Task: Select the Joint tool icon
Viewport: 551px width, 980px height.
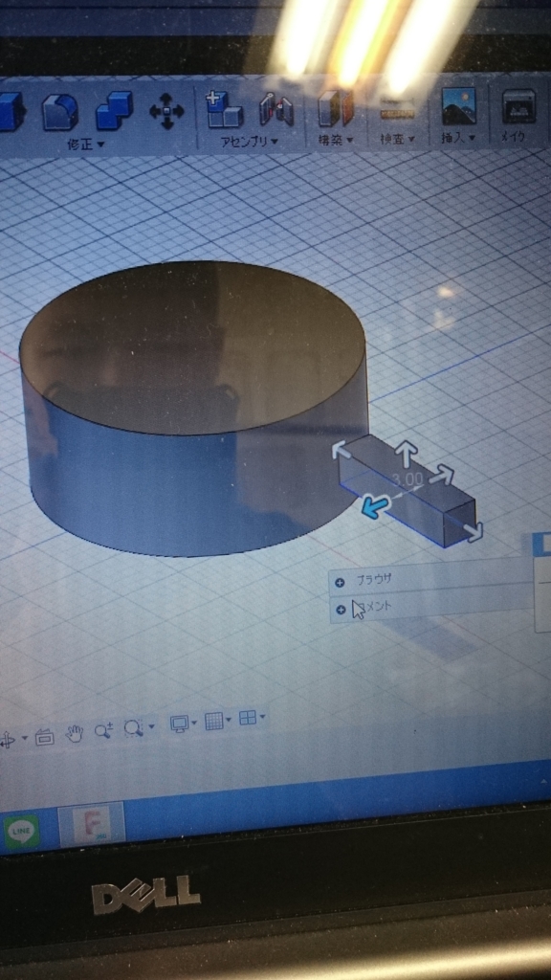Action: click(x=276, y=109)
